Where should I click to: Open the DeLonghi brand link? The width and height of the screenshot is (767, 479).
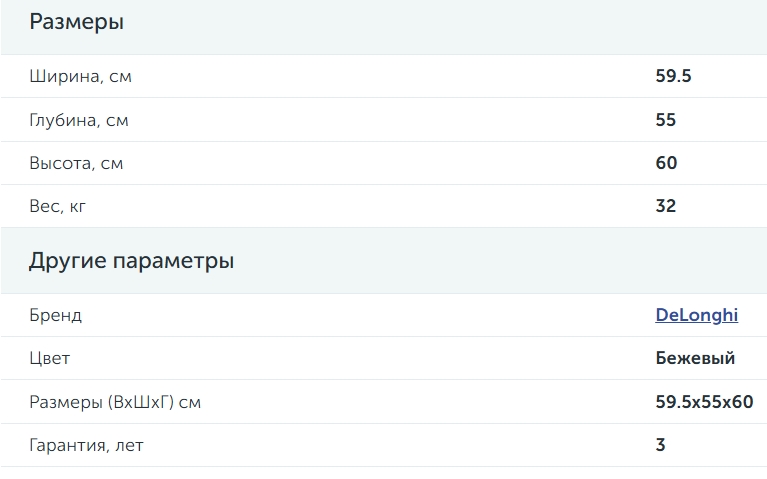click(x=697, y=315)
